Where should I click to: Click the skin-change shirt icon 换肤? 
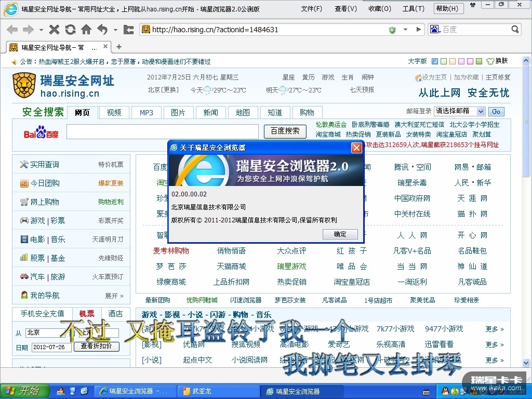497,61
